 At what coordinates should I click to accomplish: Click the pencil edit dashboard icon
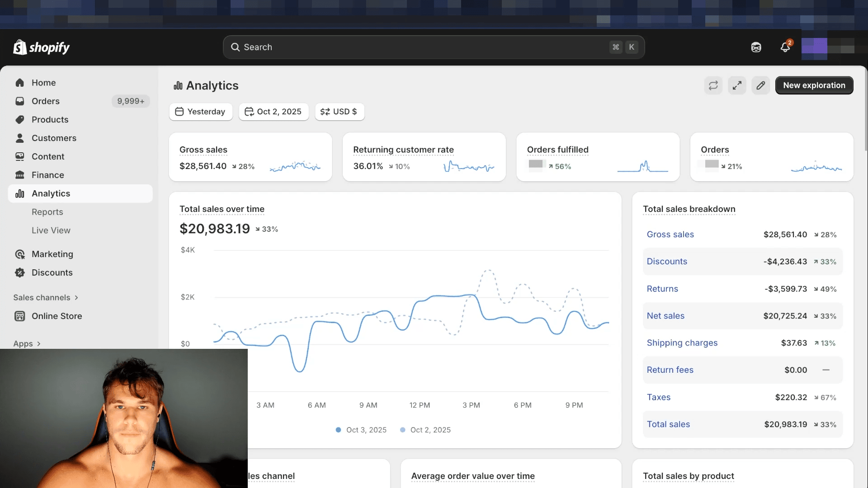761,85
